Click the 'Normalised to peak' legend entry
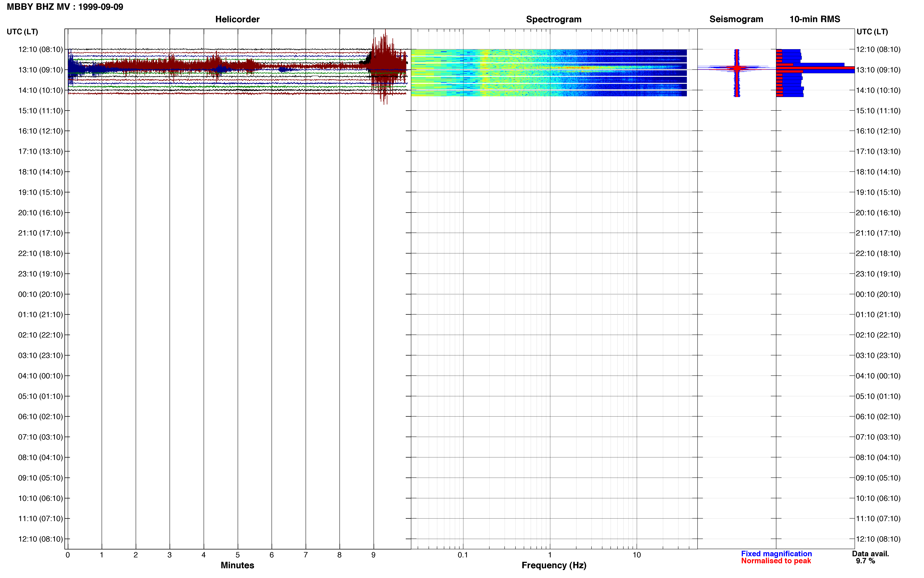This screenshot has width=924, height=578. coord(776,561)
